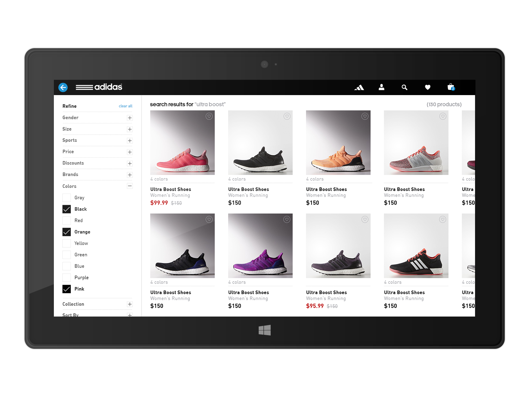Favorite the pink Ultra Boost shoe priced $99.99
This screenshot has width=532, height=399.
[209, 116]
